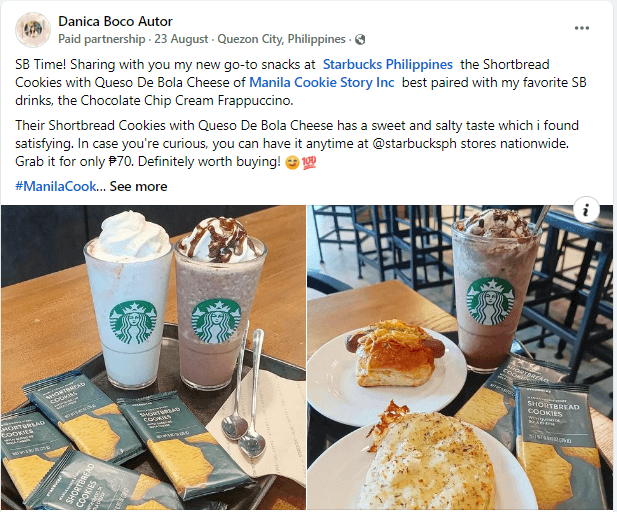617x512 pixels.
Task: Click the #ManilaCook hashtag
Action: click(55, 186)
